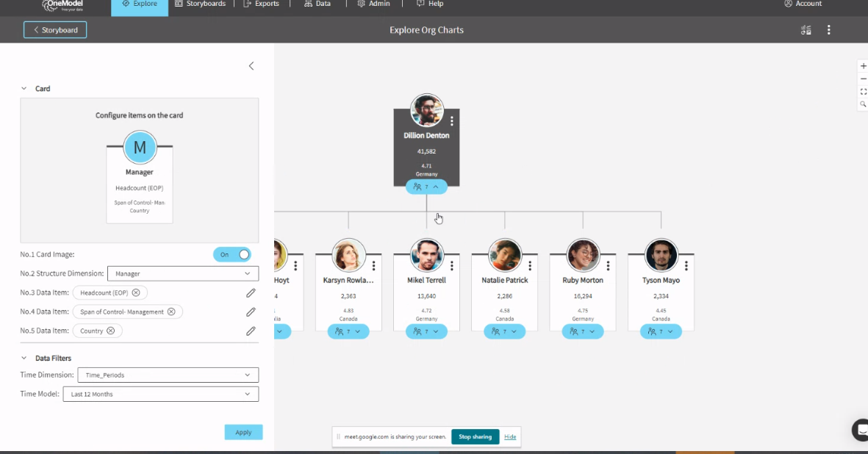Screen dimensions: 868x454
Task: Open the kebab menu on Dillion Denton's card
Action: (452, 121)
